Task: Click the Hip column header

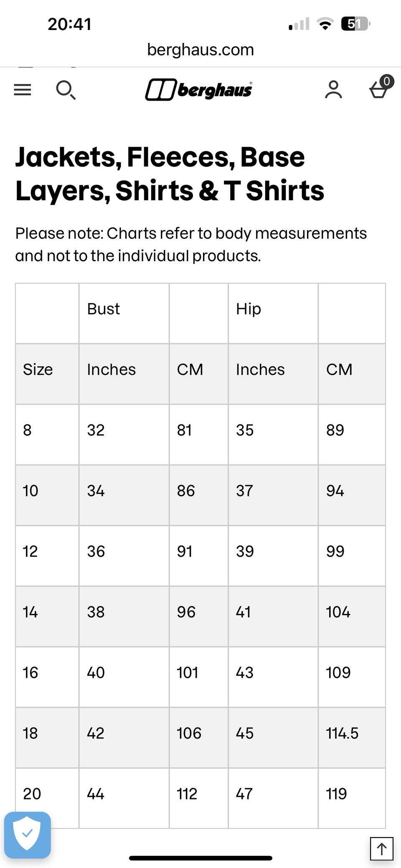Action: coord(249,309)
